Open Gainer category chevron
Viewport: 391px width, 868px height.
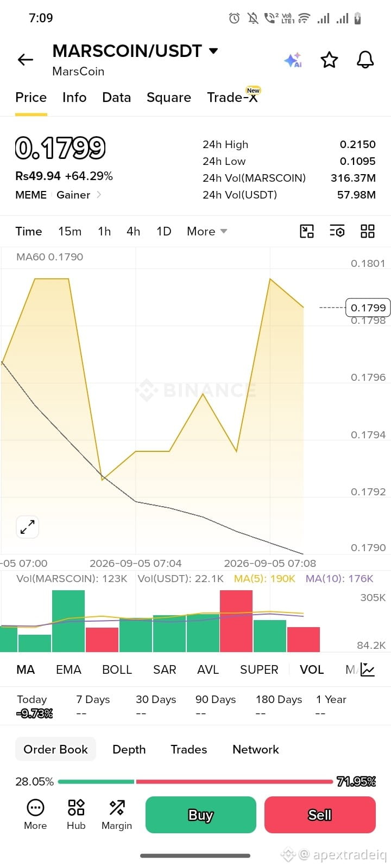99,195
